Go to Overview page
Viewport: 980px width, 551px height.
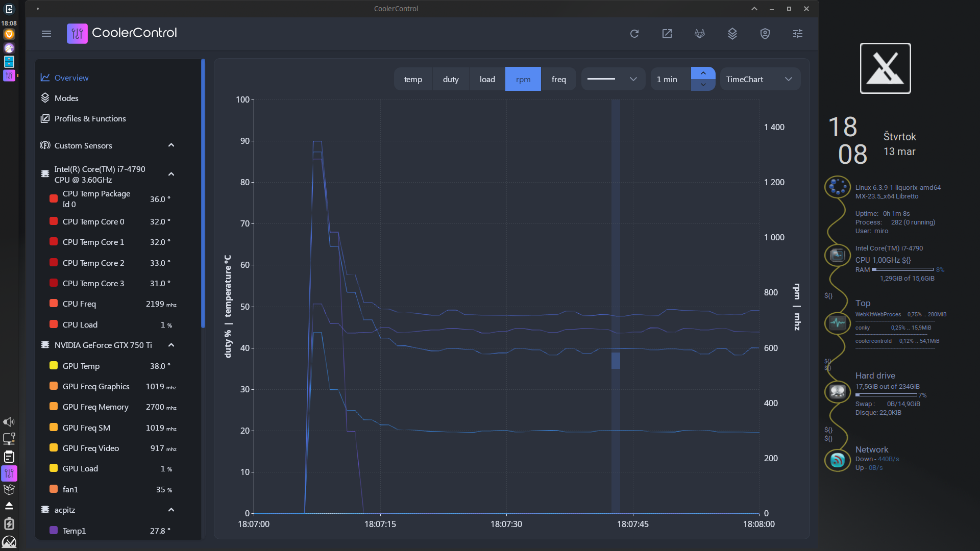71,78
